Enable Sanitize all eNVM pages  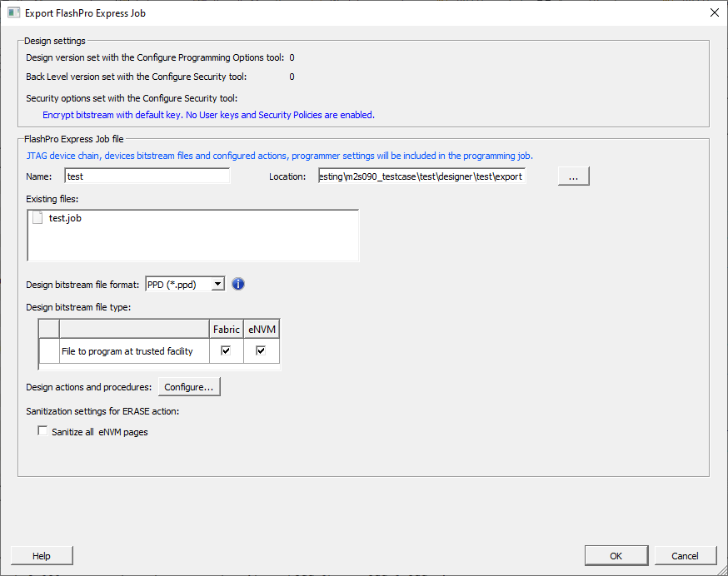tap(43, 431)
